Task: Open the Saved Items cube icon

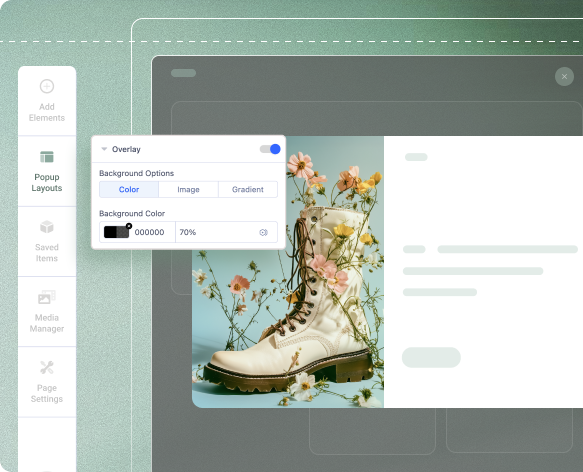Action: [x=47, y=227]
